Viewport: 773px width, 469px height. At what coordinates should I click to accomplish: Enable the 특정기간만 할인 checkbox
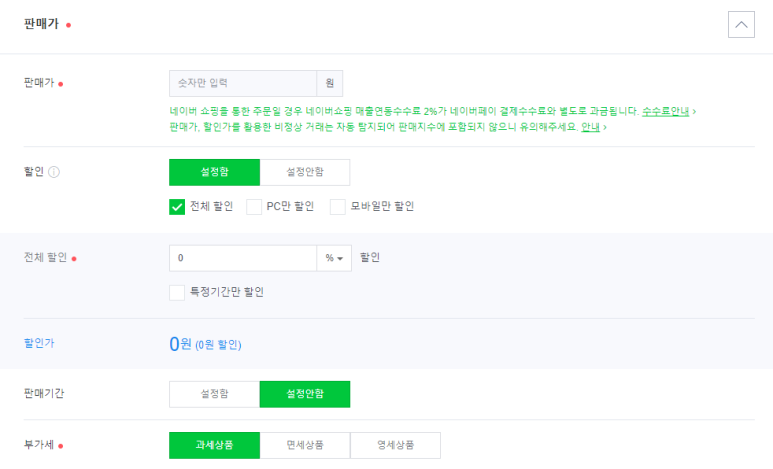[177, 292]
